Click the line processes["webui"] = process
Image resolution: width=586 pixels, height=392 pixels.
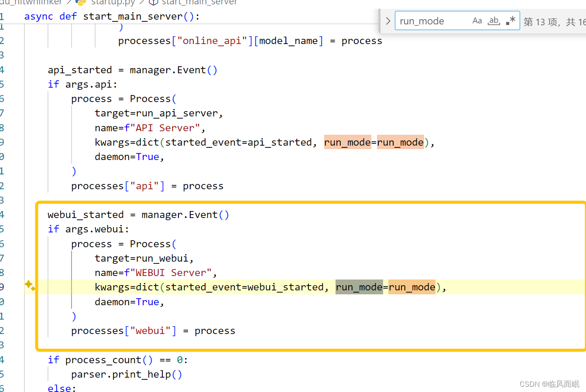point(153,331)
